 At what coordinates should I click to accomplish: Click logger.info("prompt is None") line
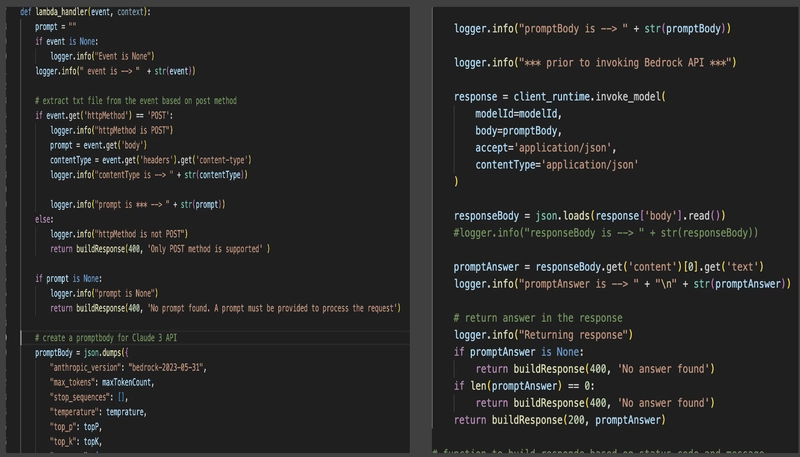click(x=104, y=293)
